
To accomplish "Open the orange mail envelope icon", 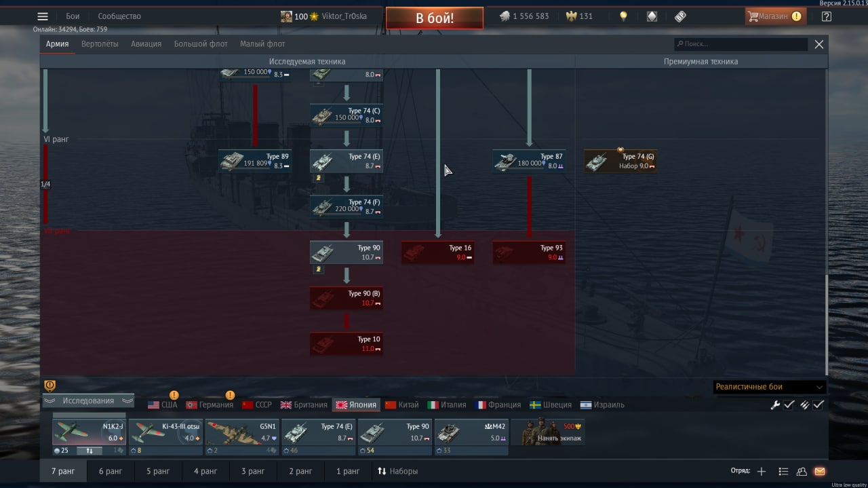I will [819, 471].
